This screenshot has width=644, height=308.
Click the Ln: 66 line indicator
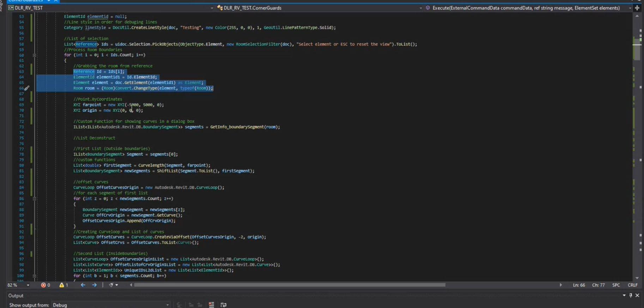(x=579, y=285)
